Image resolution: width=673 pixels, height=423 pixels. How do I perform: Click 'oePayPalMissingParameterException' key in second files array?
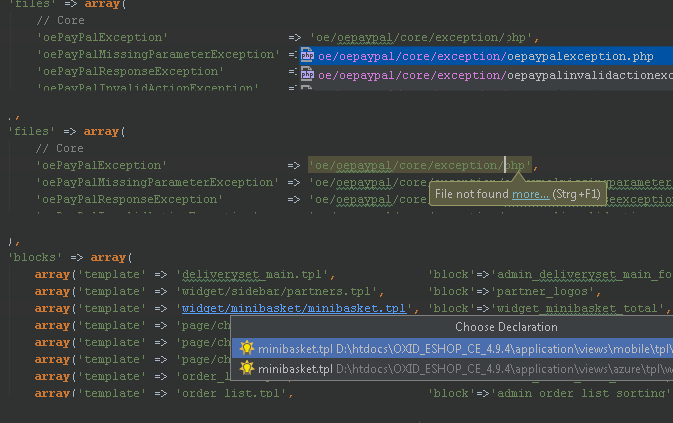coord(158,182)
